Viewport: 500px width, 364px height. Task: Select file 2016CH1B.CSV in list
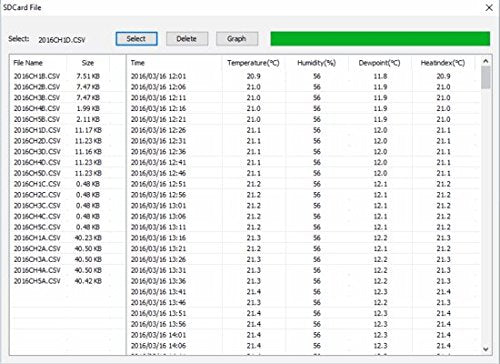click(x=57, y=76)
